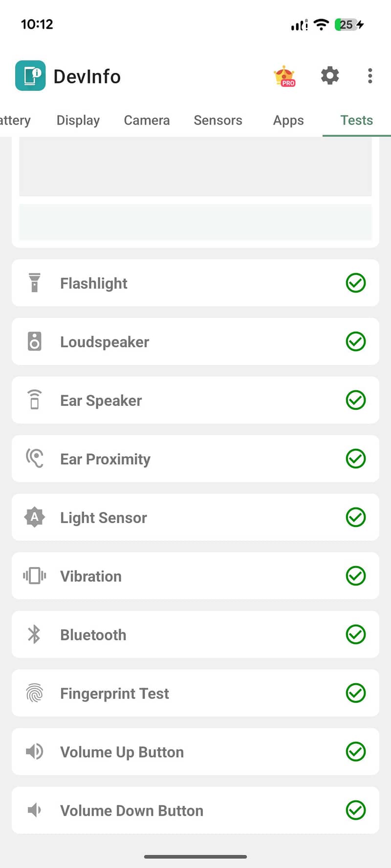Tap the Flashlight torch icon
The image size is (391, 868).
[x=34, y=283]
